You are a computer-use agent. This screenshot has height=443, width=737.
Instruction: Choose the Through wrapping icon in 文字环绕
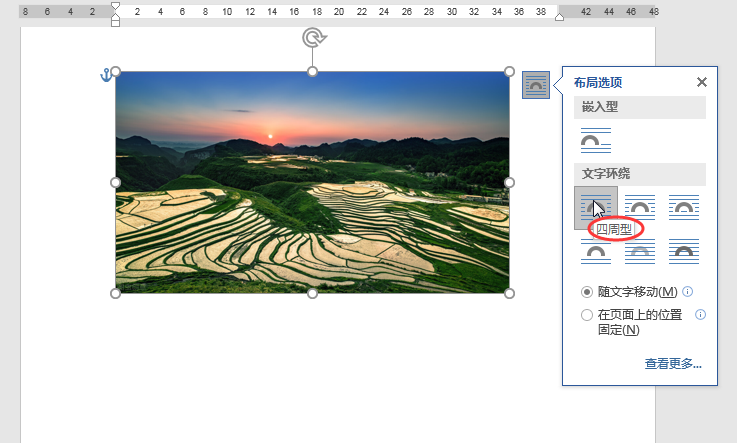click(x=684, y=208)
